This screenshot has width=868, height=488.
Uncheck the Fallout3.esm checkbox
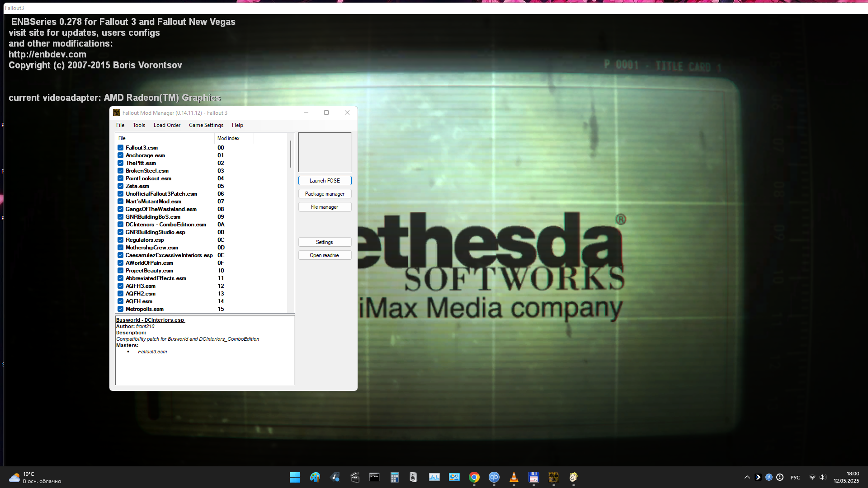pos(121,148)
